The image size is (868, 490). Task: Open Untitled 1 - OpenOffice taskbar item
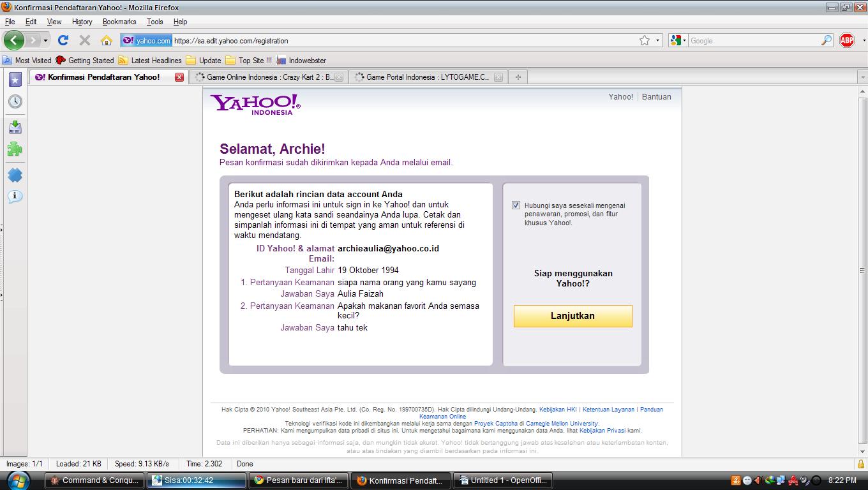503,480
